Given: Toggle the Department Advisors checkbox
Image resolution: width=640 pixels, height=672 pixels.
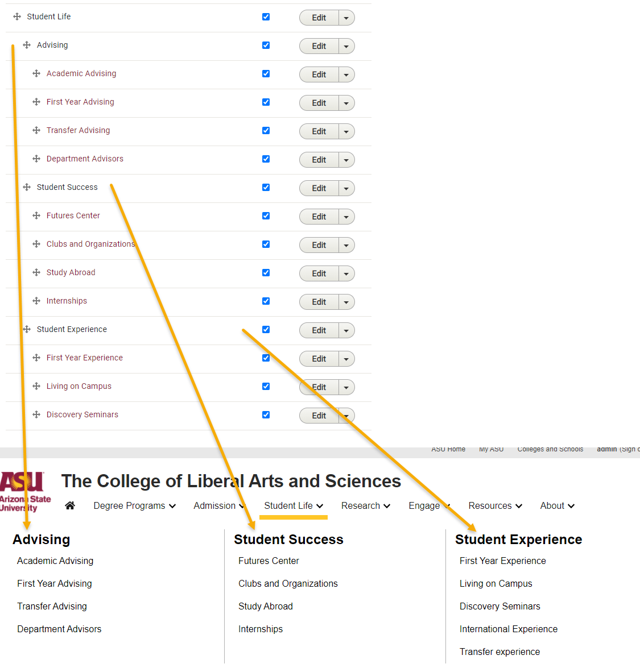Looking at the screenshot, I should click(x=266, y=159).
